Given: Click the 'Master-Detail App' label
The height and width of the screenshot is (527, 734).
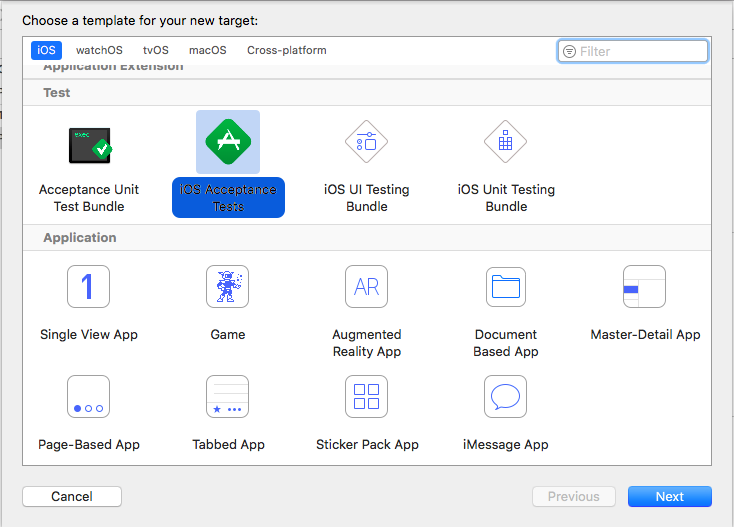Looking at the screenshot, I should (x=645, y=334).
